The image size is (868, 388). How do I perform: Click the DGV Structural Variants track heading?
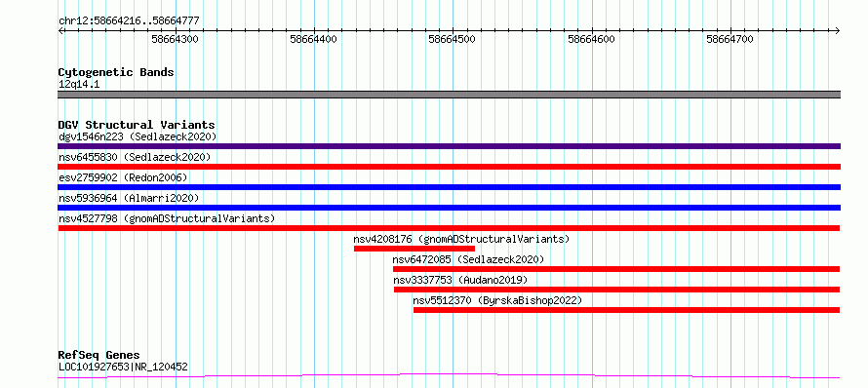point(137,125)
